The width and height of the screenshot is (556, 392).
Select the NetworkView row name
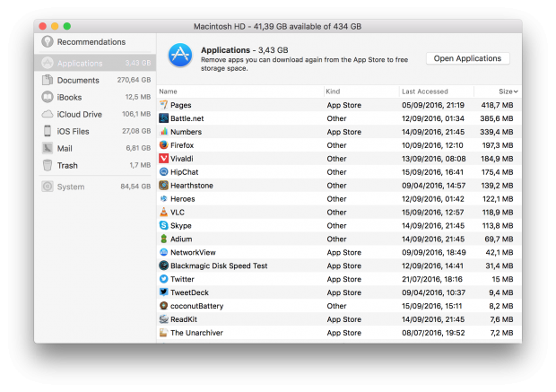coord(193,253)
